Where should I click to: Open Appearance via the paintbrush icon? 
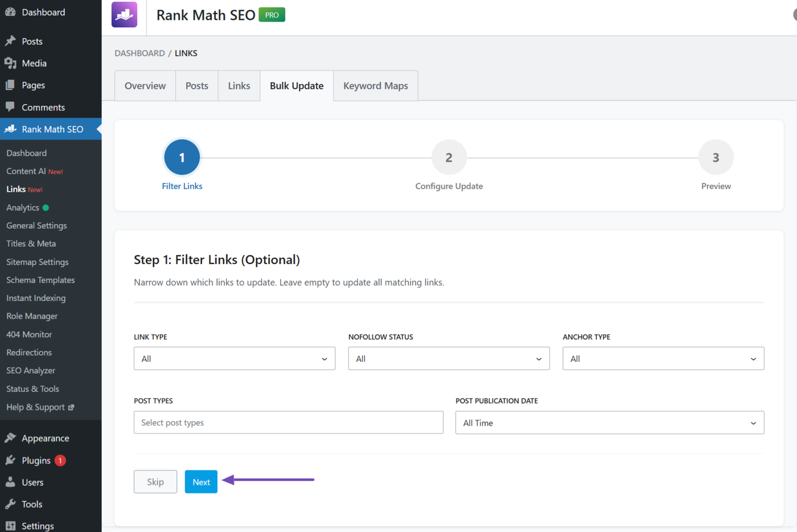point(10,438)
